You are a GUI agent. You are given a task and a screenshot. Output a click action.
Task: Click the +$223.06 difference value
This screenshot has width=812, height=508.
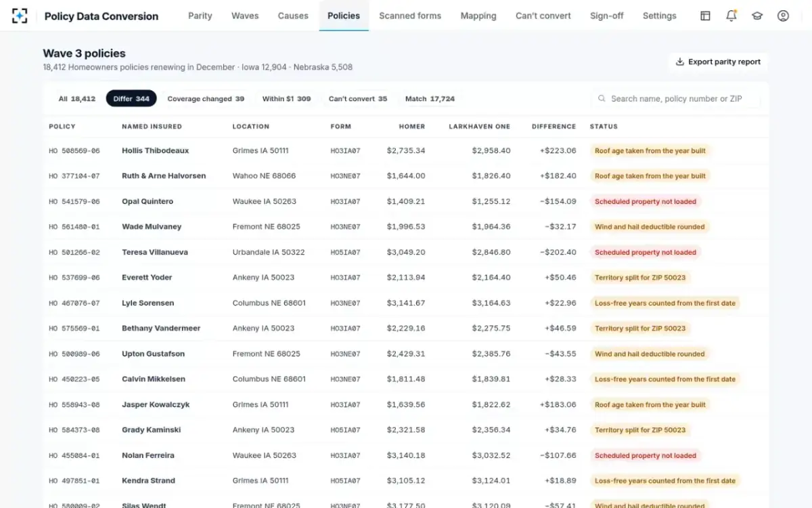pyautogui.click(x=558, y=151)
